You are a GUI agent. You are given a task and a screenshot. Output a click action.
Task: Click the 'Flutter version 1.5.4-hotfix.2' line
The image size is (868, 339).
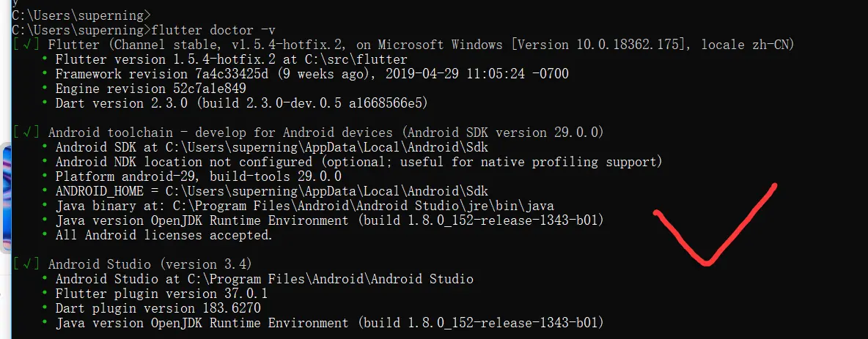pos(231,59)
